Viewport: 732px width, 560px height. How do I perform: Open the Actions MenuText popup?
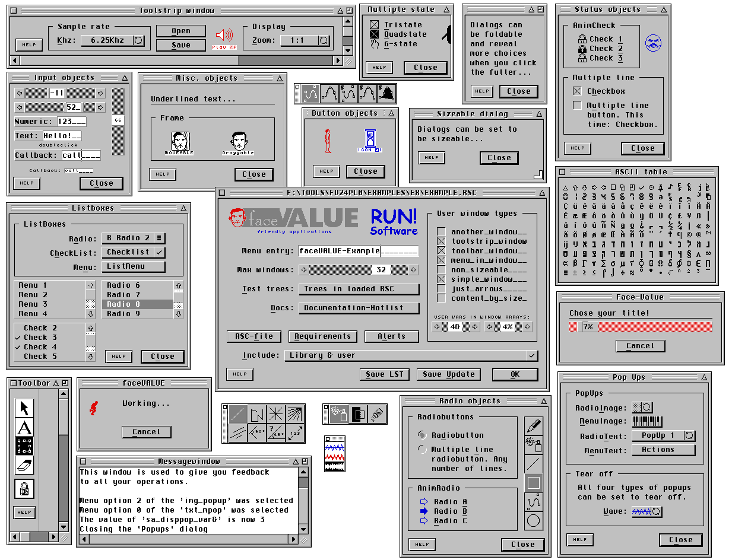coord(663,450)
